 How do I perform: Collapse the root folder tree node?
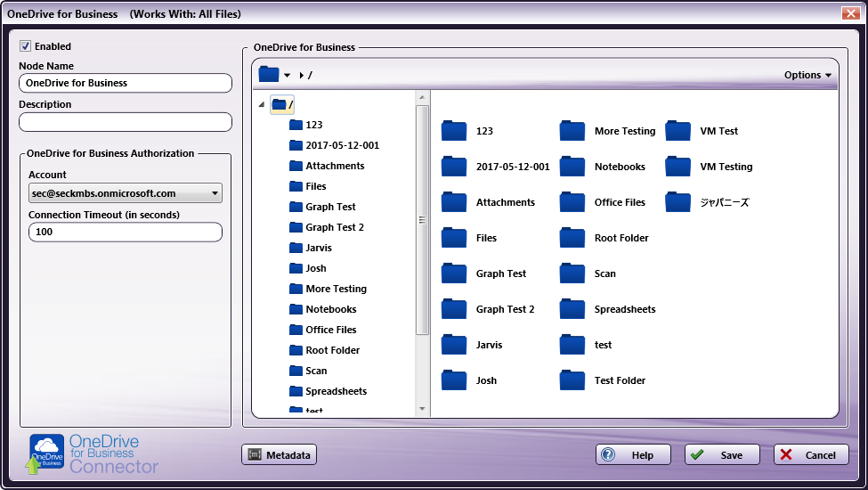(x=262, y=104)
